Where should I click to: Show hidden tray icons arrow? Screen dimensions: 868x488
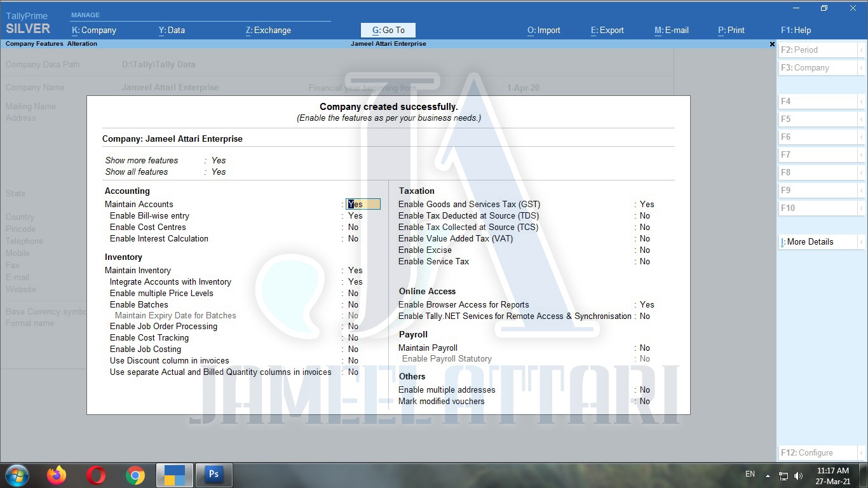[x=768, y=475]
